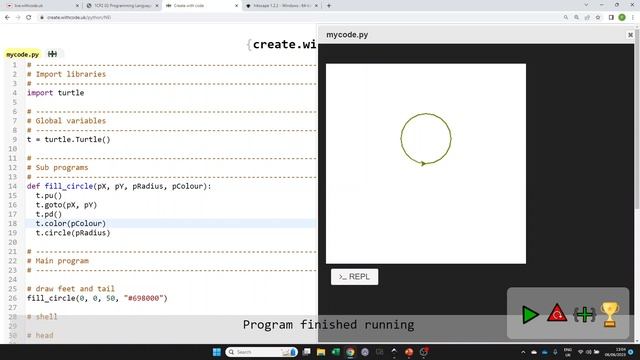640x360 pixels.
Task: Open the REPL console
Action: (354, 277)
